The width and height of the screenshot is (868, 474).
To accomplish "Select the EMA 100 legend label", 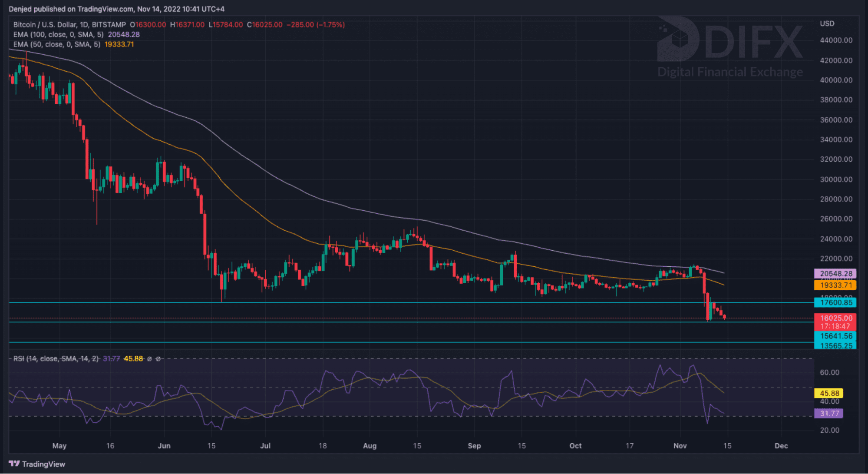I will tap(58, 34).
